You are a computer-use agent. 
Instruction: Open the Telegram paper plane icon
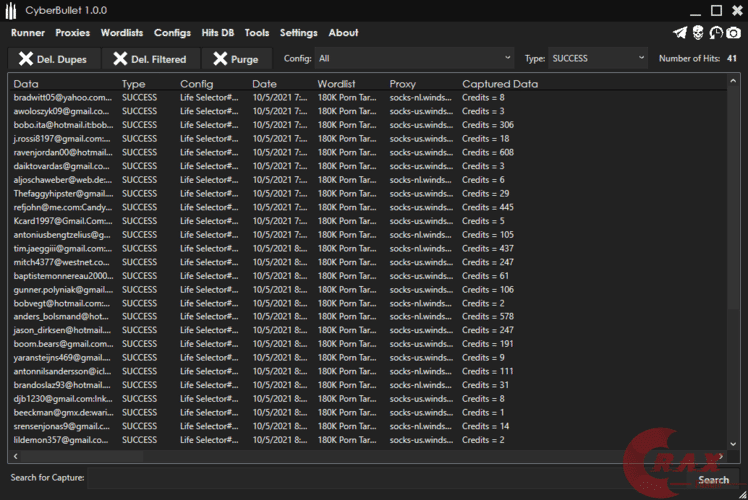point(680,32)
